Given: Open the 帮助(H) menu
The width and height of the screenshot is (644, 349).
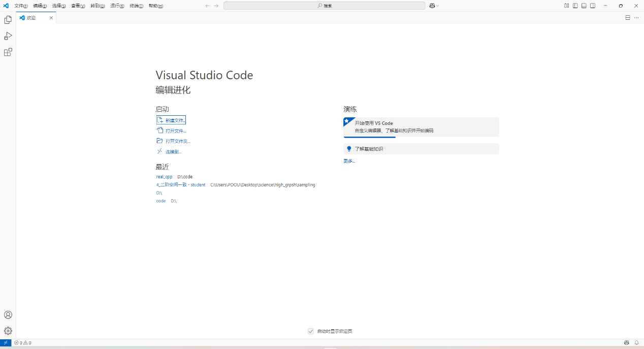Looking at the screenshot, I should [156, 6].
